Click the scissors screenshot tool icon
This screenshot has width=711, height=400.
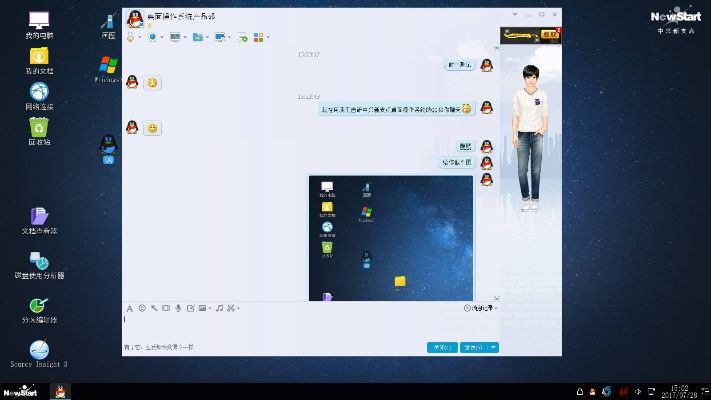tap(229, 308)
